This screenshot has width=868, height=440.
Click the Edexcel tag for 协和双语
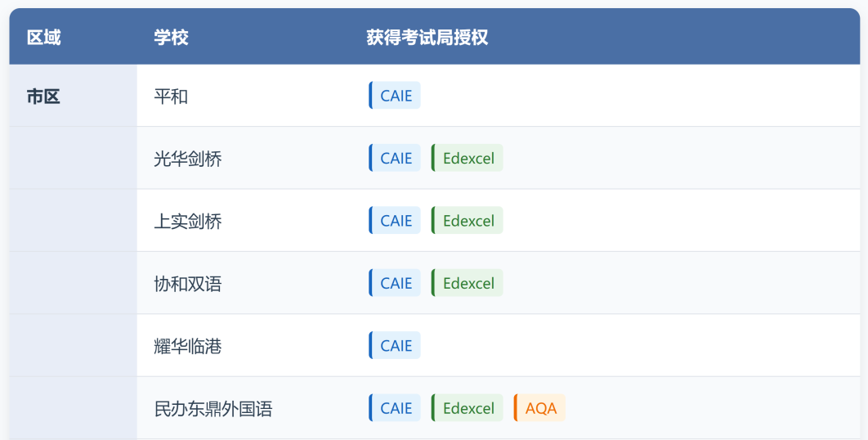[x=468, y=283]
